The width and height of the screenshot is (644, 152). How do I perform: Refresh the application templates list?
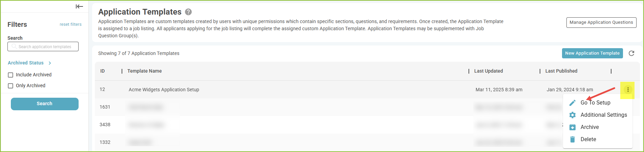631,53
